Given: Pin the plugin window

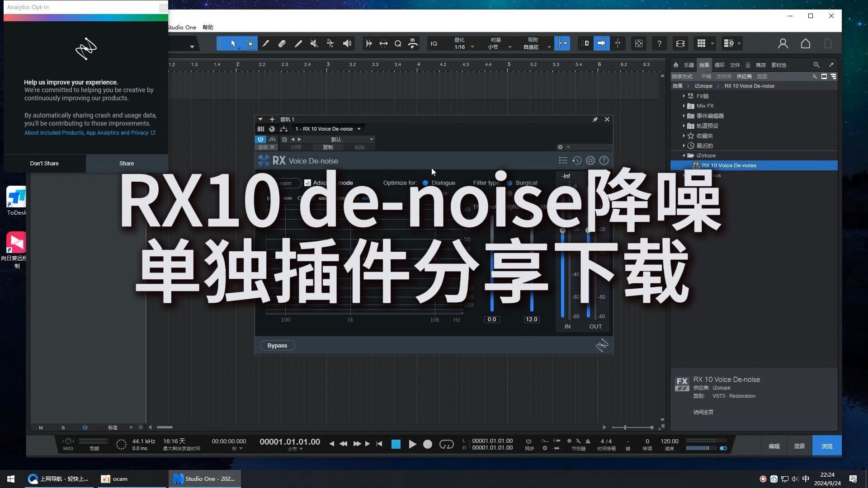Looking at the screenshot, I should (595, 119).
